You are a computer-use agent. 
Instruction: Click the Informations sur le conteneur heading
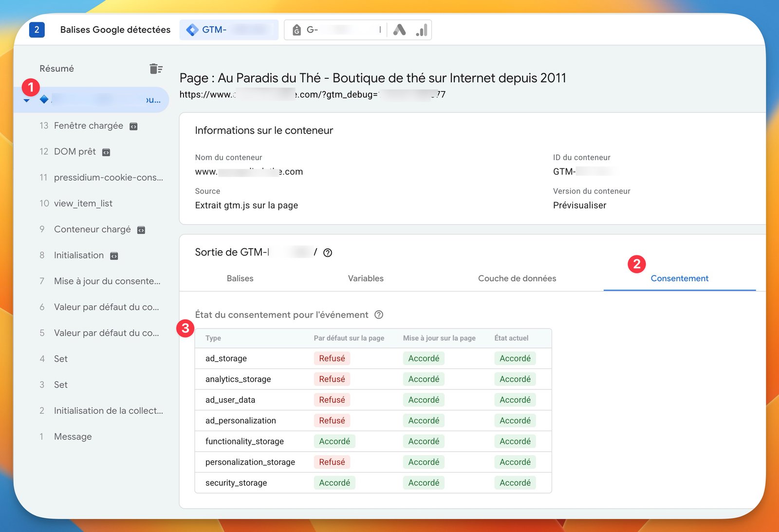pos(264,130)
